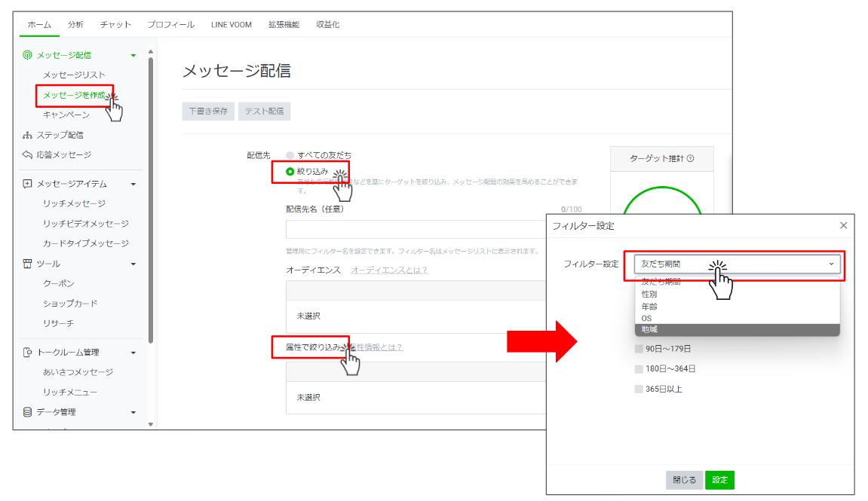Image resolution: width=868 pixels, height=501 pixels.
Task: Click the ツール shop icon
Action: pos(27,263)
